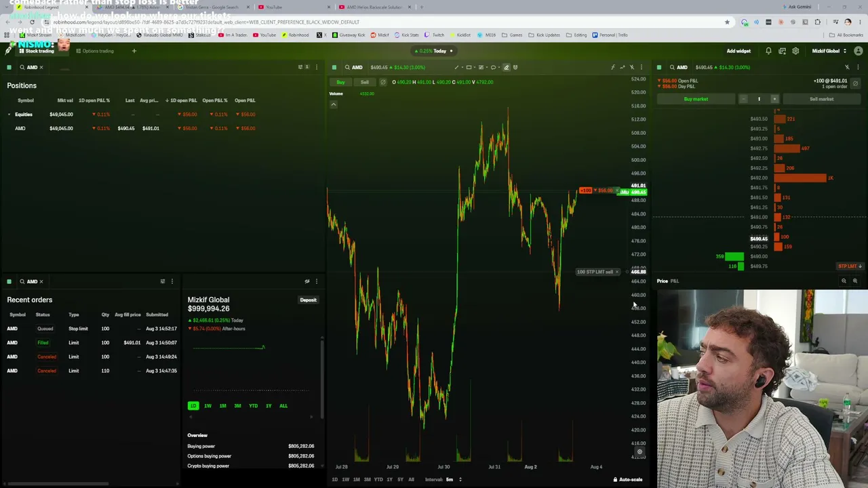Click Buy market in order ladder
The height and width of the screenshot is (488, 868).
click(696, 99)
